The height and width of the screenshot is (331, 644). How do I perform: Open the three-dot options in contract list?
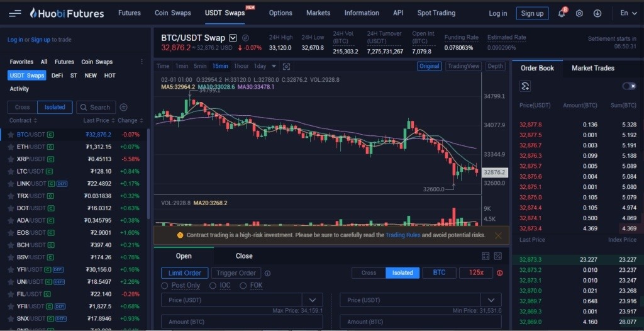142,62
